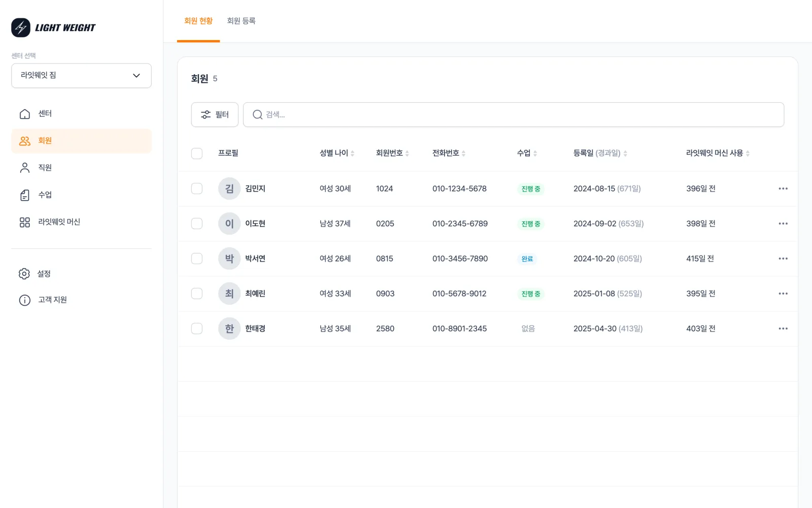Click registration date 2025-01-08

pos(594,294)
